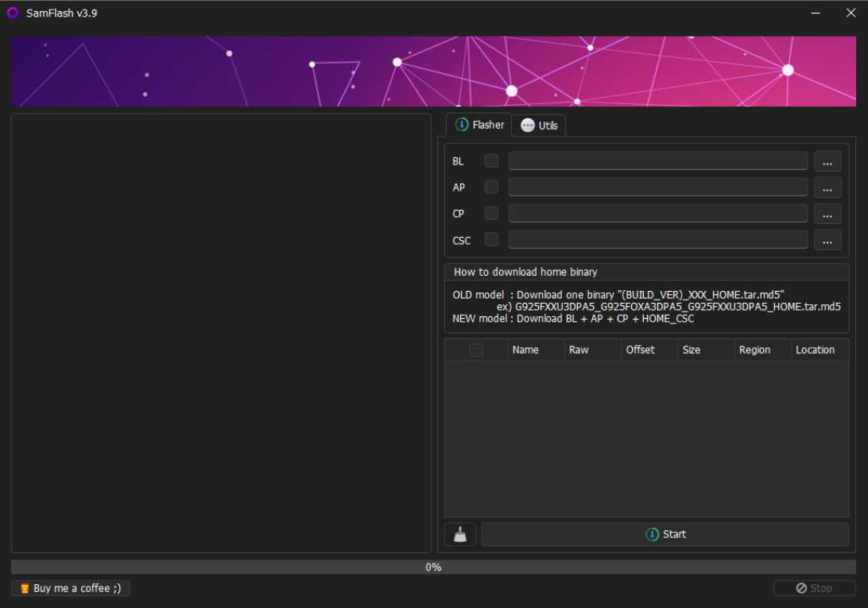The width and height of the screenshot is (868, 608).
Task: Click the Buy me a coffee button
Action: [x=70, y=588]
